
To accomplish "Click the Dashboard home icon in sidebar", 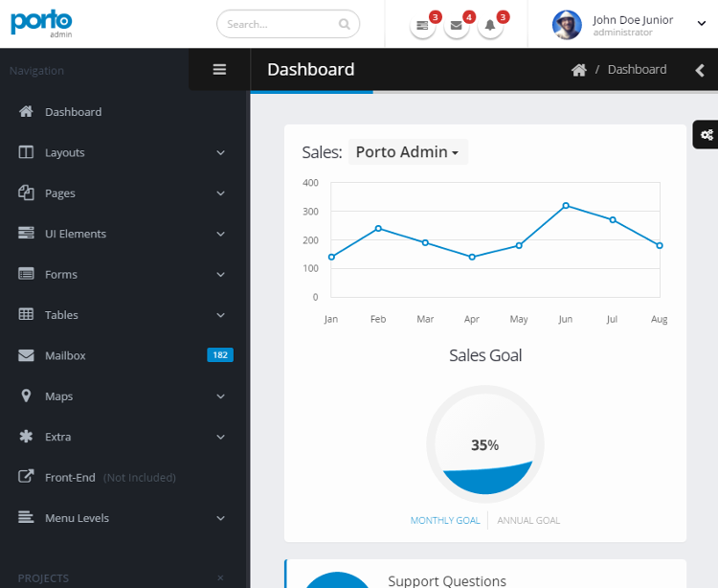I will [x=26, y=111].
